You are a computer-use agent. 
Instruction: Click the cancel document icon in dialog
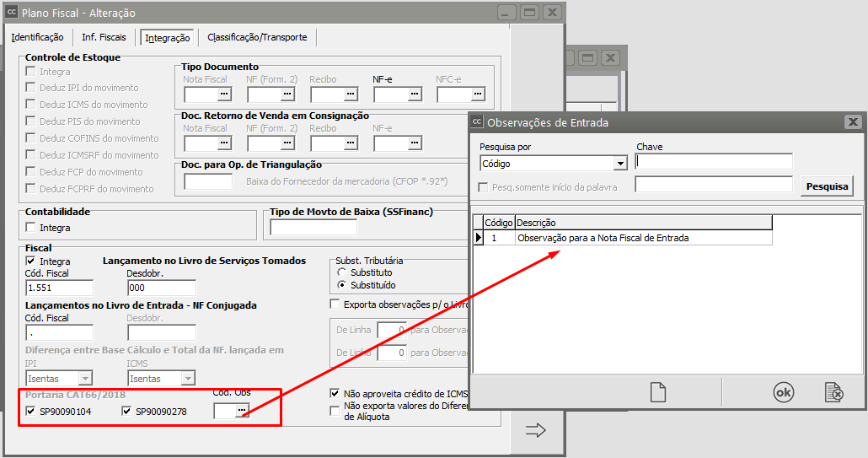[x=833, y=392]
